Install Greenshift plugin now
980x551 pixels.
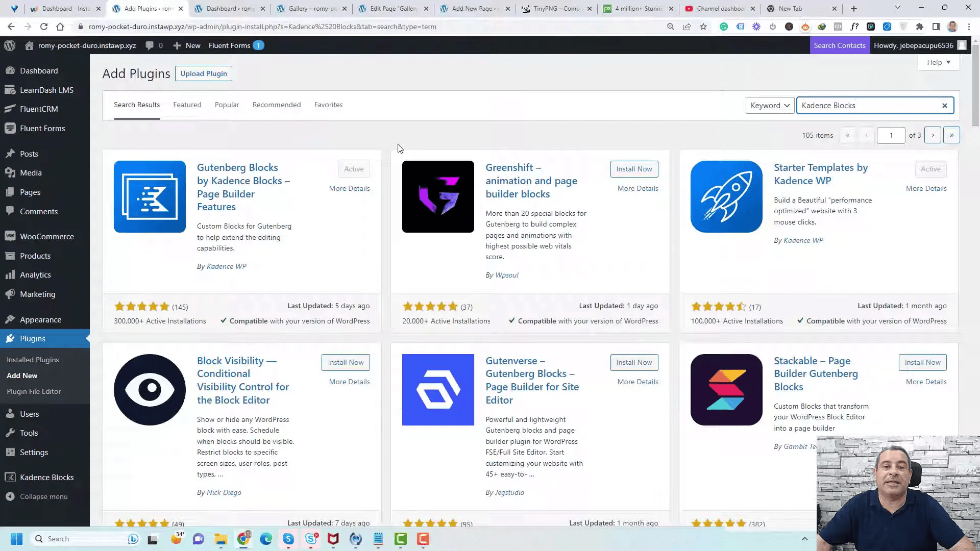[634, 169]
